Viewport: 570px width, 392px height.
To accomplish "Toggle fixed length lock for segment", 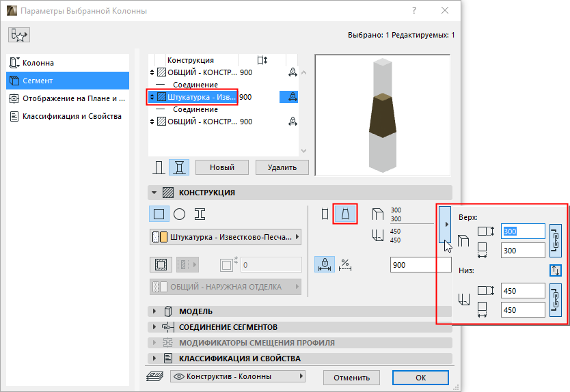I will [x=325, y=264].
